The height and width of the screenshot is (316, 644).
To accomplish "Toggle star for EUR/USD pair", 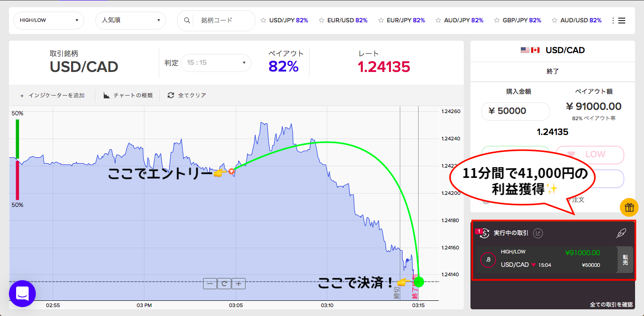I will coord(322,21).
